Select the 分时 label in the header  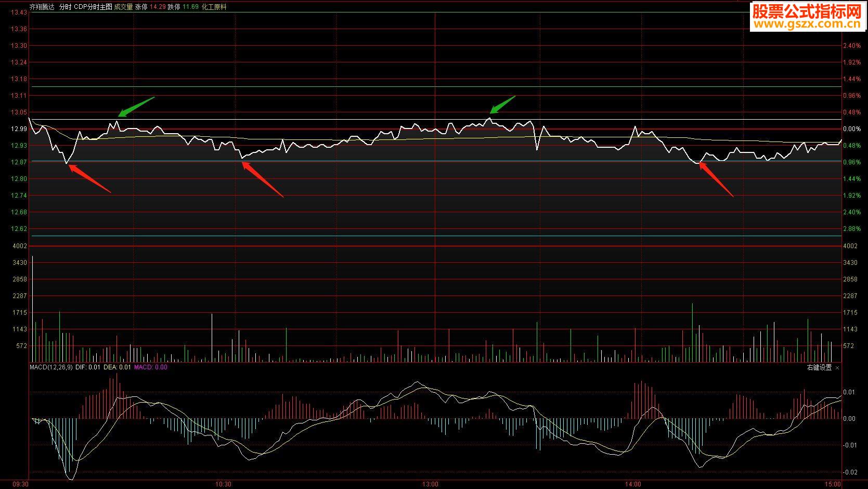[x=65, y=7]
